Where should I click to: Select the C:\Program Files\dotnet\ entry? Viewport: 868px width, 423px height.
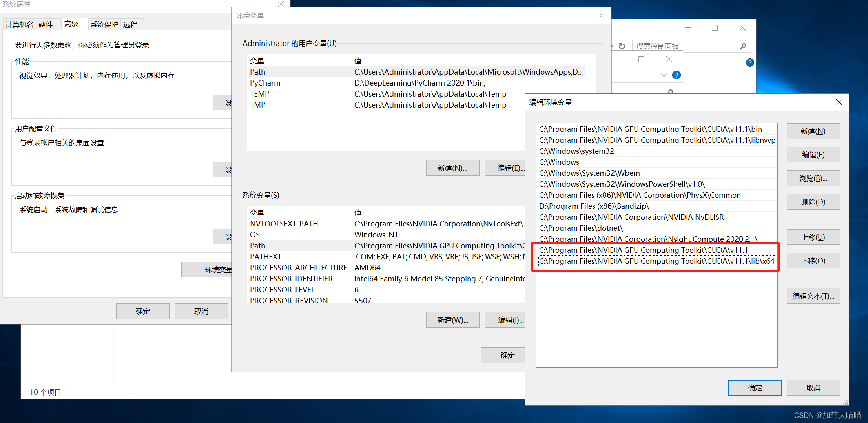pyautogui.click(x=656, y=228)
